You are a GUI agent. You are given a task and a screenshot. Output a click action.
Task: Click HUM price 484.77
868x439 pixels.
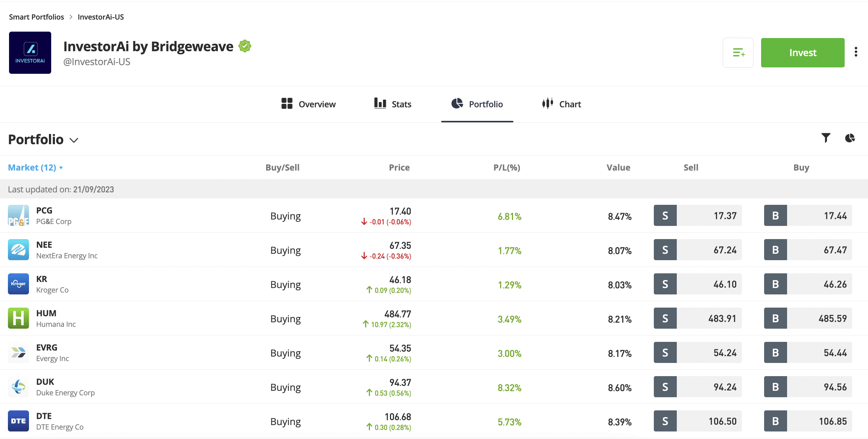pos(397,314)
